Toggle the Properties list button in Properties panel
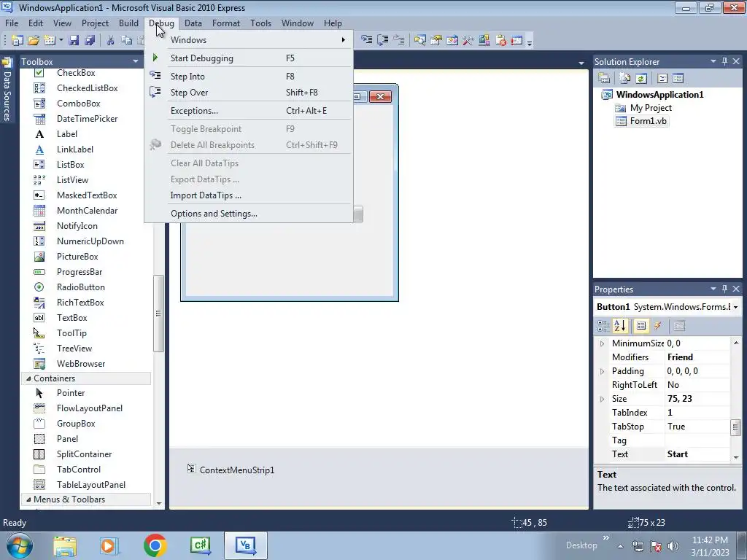Image resolution: width=747 pixels, height=560 pixels. click(x=641, y=326)
